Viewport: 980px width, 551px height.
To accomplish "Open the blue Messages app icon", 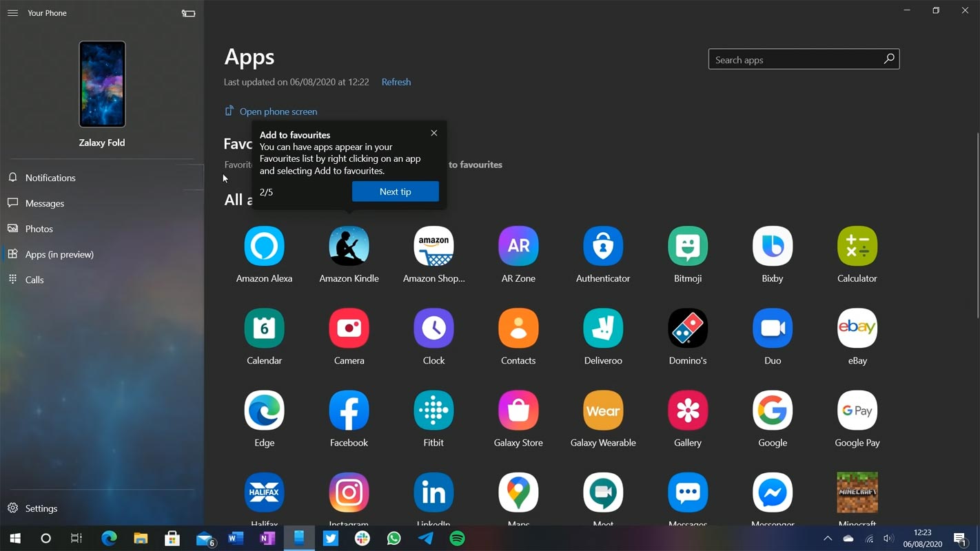I will (688, 492).
